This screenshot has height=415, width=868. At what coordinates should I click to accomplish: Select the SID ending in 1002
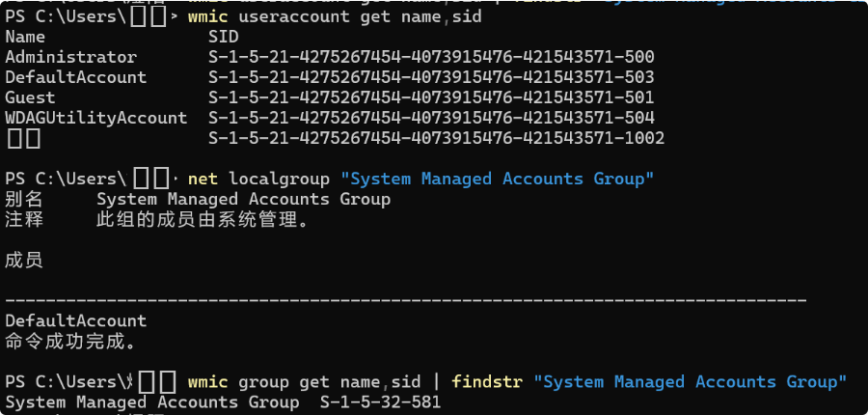pos(436,138)
